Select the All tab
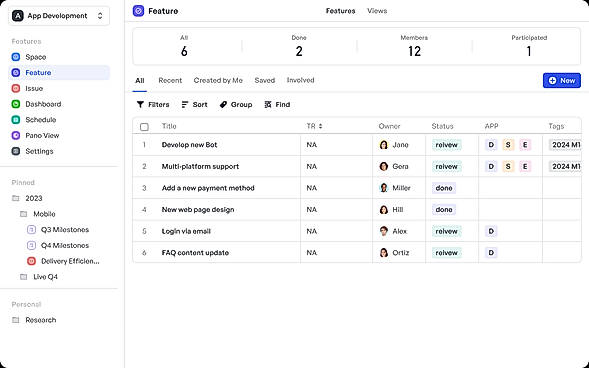Viewport: 589px width, 368px height. 140,80
